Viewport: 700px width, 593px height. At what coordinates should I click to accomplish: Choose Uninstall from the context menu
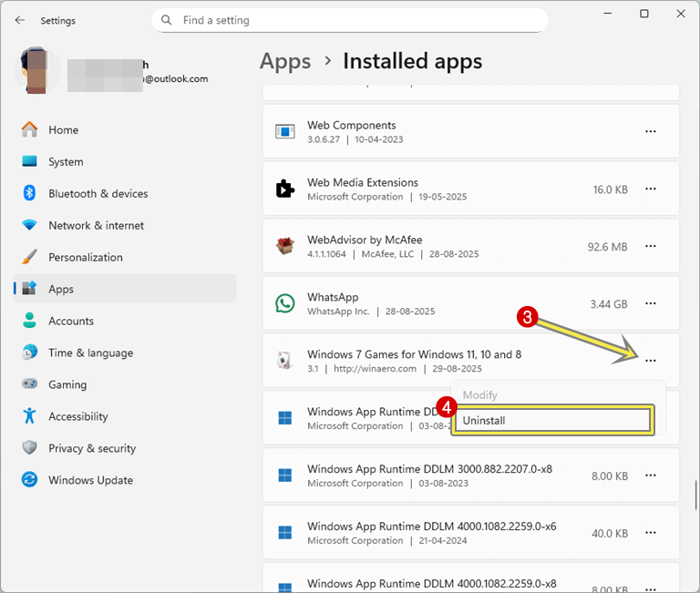[552, 420]
